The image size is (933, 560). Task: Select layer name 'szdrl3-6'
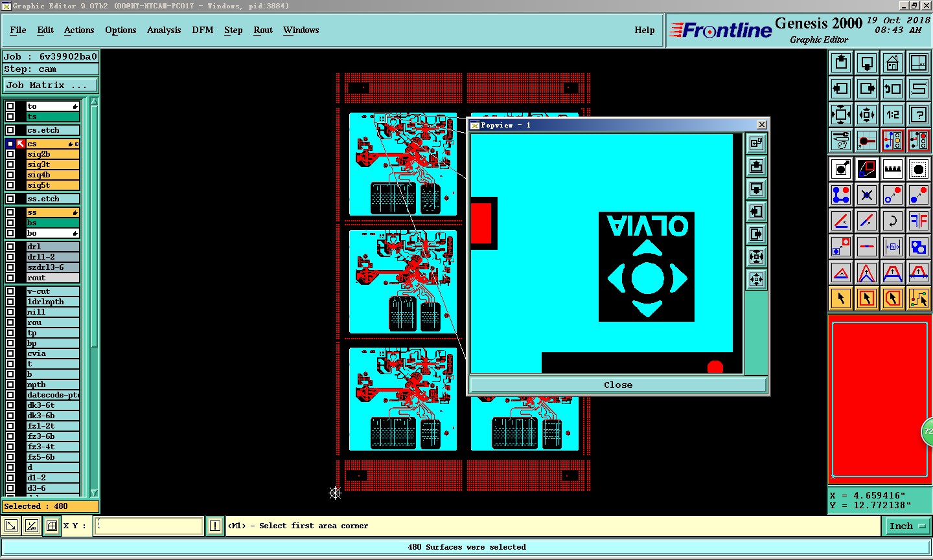pyautogui.click(x=52, y=267)
